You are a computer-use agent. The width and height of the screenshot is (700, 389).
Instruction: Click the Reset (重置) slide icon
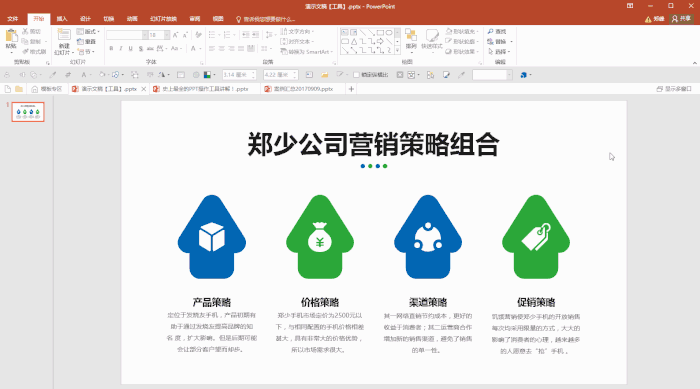click(80, 42)
